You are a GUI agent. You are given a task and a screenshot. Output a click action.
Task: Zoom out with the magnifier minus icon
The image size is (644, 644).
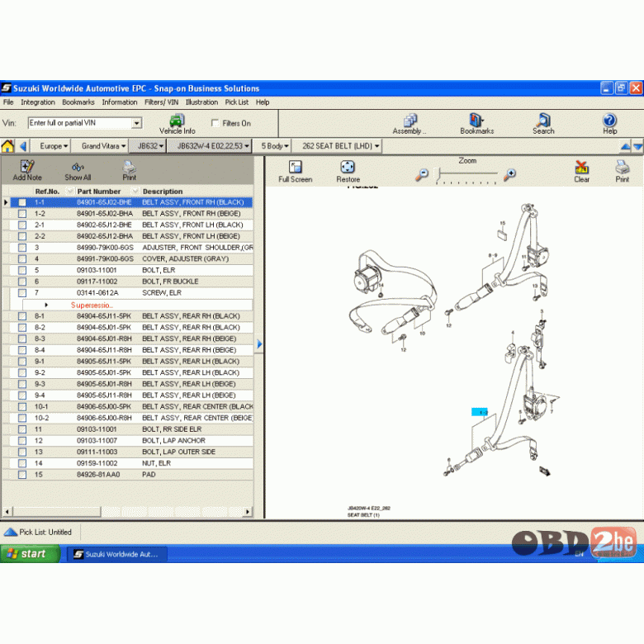click(422, 174)
